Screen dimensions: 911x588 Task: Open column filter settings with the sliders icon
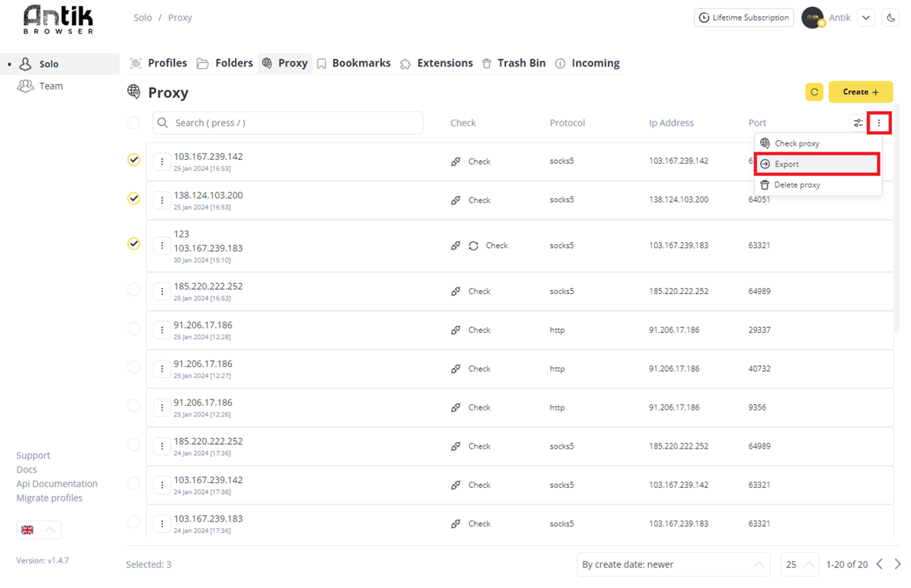[x=857, y=122]
